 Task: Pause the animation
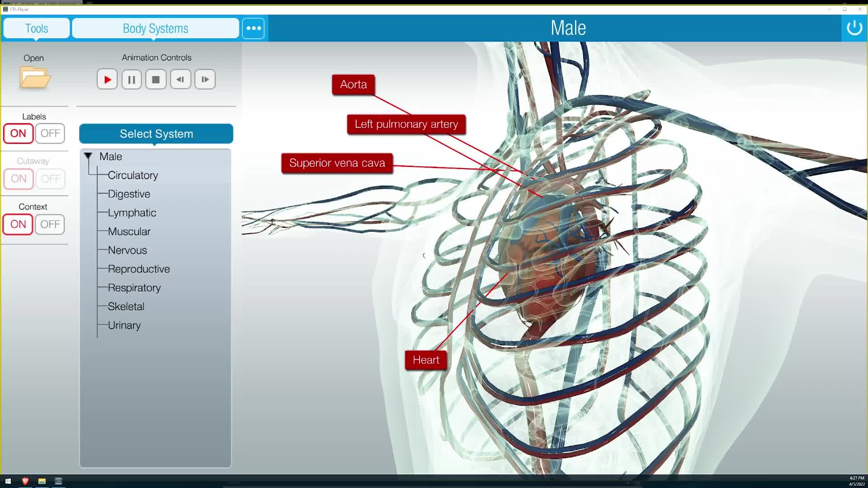click(132, 80)
